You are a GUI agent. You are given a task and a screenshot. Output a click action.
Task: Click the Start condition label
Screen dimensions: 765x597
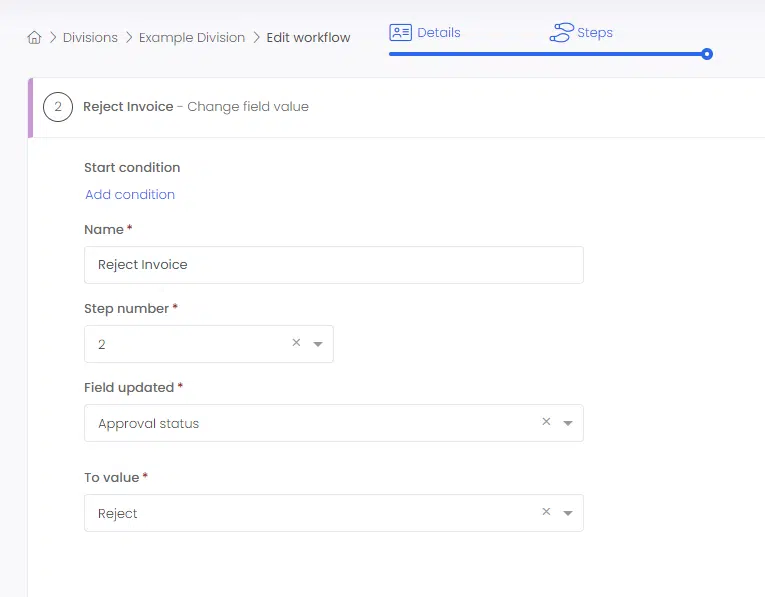point(132,167)
